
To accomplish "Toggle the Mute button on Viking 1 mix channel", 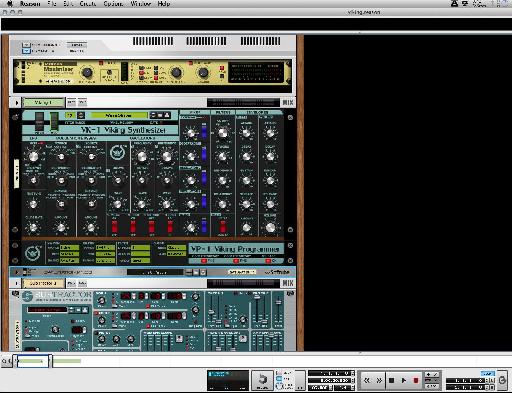I will click(71, 103).
